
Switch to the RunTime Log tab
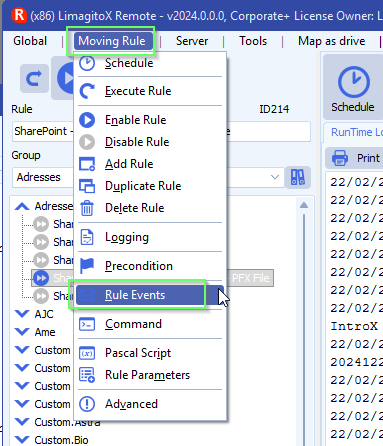pos(357,132)
